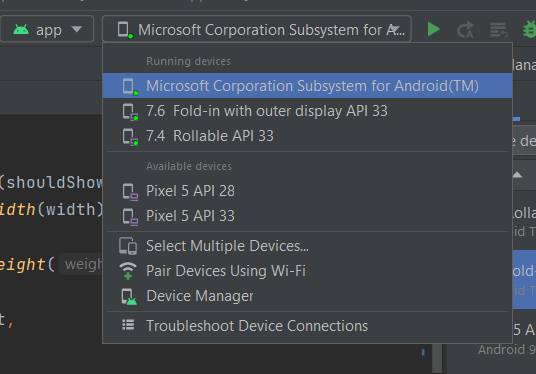Viewport: 536px width, 374px height.
Task: Click Apply Changes and Restart Activity icon
Action: pyautogui.click(x=466, y=30)
